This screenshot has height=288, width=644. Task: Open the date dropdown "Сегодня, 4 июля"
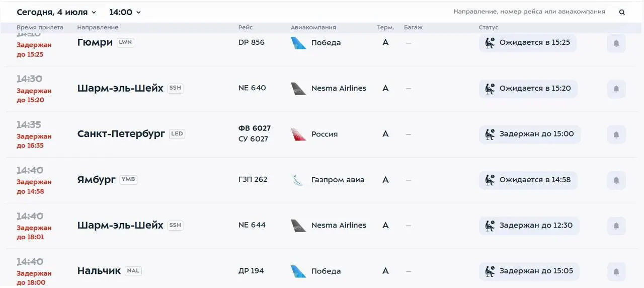pyautogui.click(x=56, y=12)
